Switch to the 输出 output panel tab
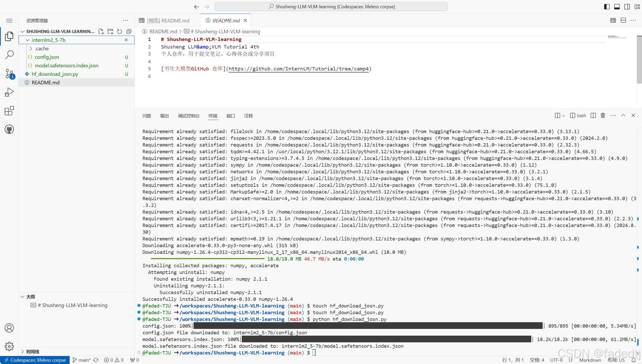Viewport: 642px width, 364px height. (164, 116)
